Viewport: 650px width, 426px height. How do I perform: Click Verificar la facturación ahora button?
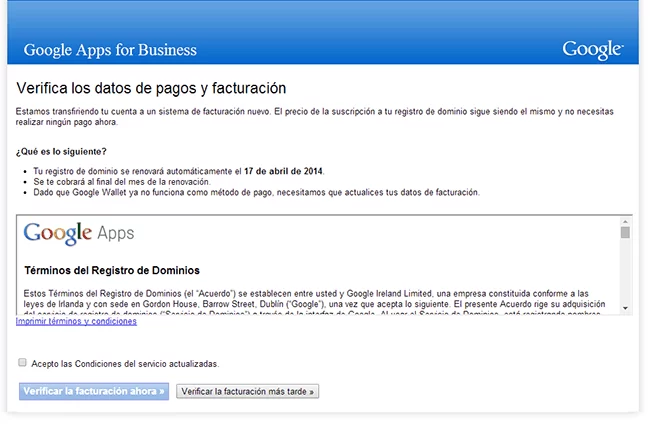coord(94,391)
